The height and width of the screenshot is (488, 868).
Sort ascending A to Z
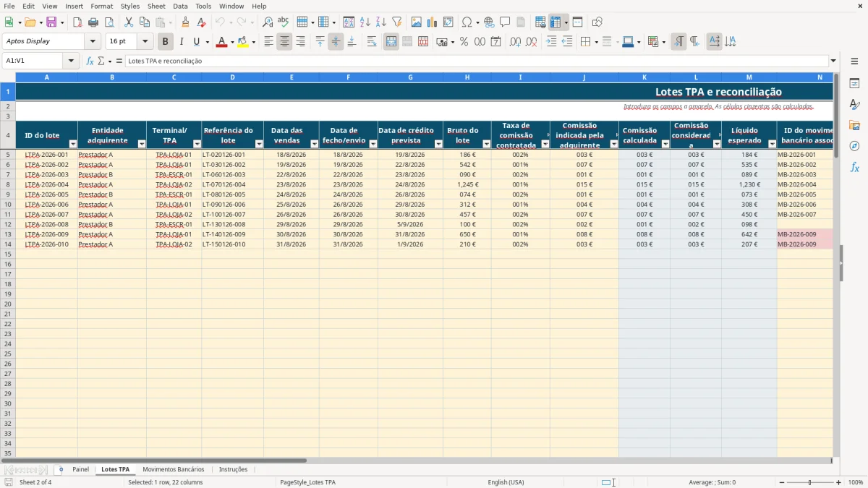point(365,22)
